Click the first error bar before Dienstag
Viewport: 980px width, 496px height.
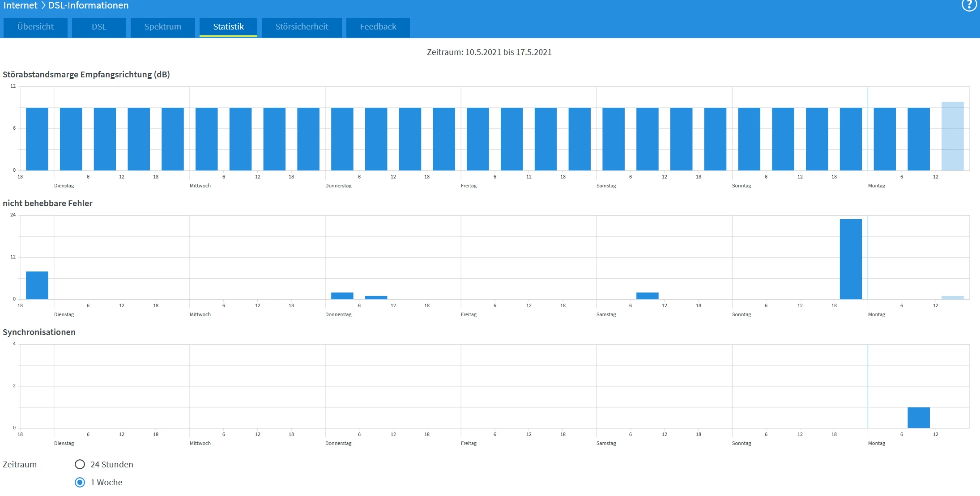37,285
